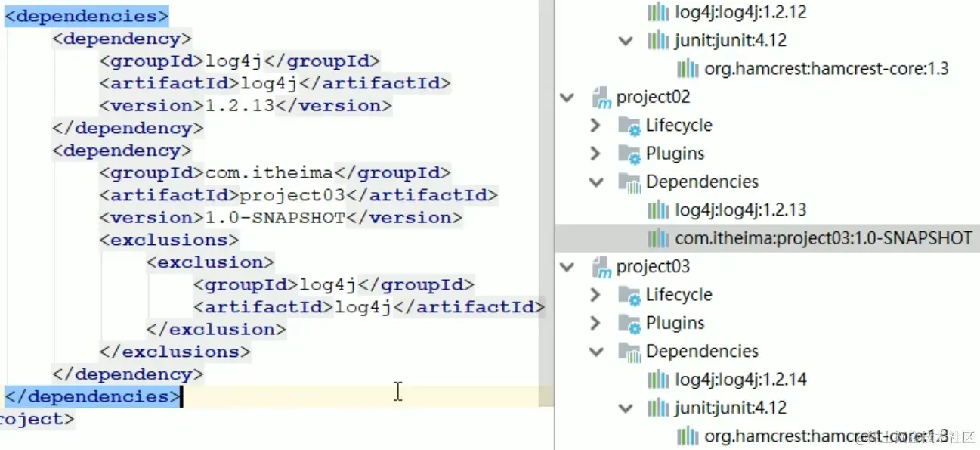Click the Lifecycle gear-folder icon under project03
The image size is (980, 450).
[x=629, y=295]
